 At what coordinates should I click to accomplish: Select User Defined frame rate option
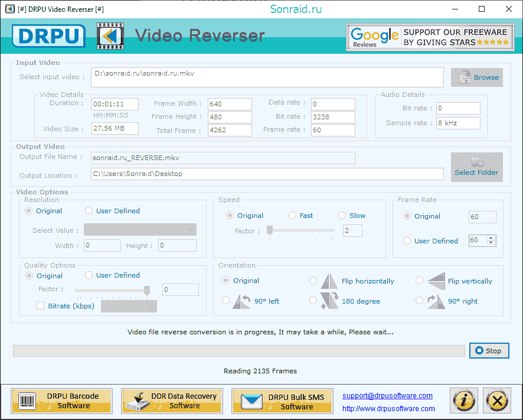407,240
